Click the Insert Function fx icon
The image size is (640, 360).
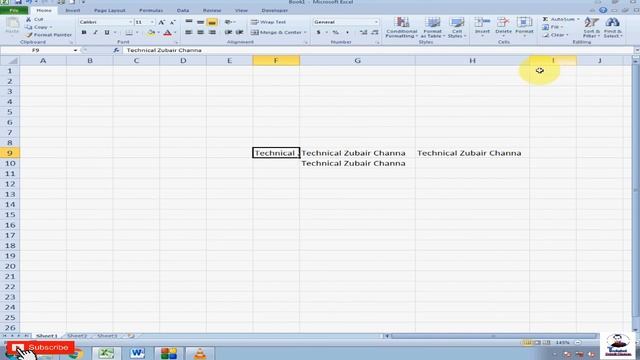coord(116,50)
